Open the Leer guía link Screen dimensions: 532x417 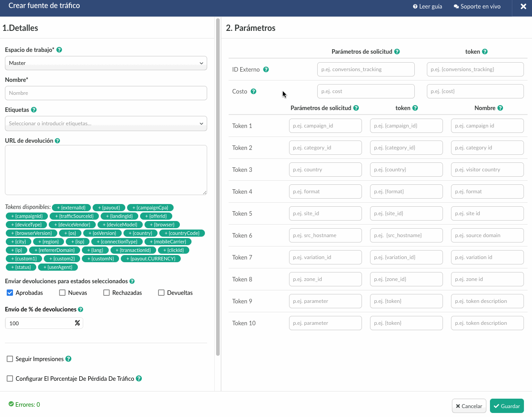coord(427,7)
